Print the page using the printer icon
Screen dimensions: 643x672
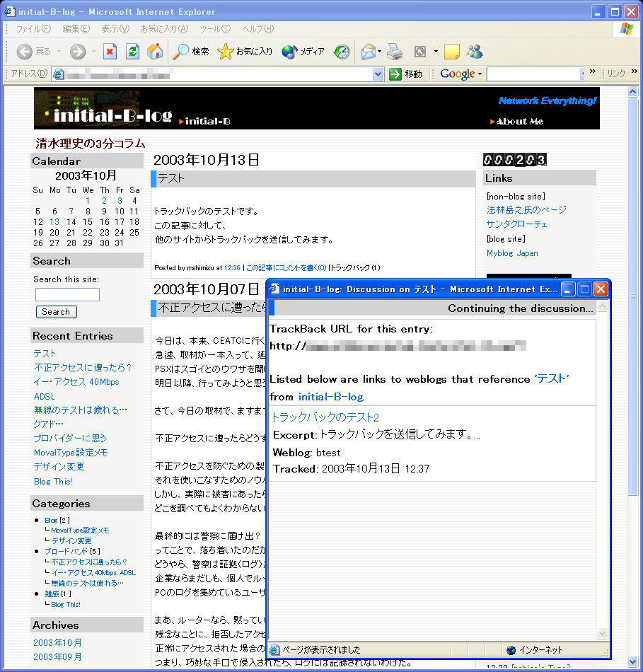[394, 52]
